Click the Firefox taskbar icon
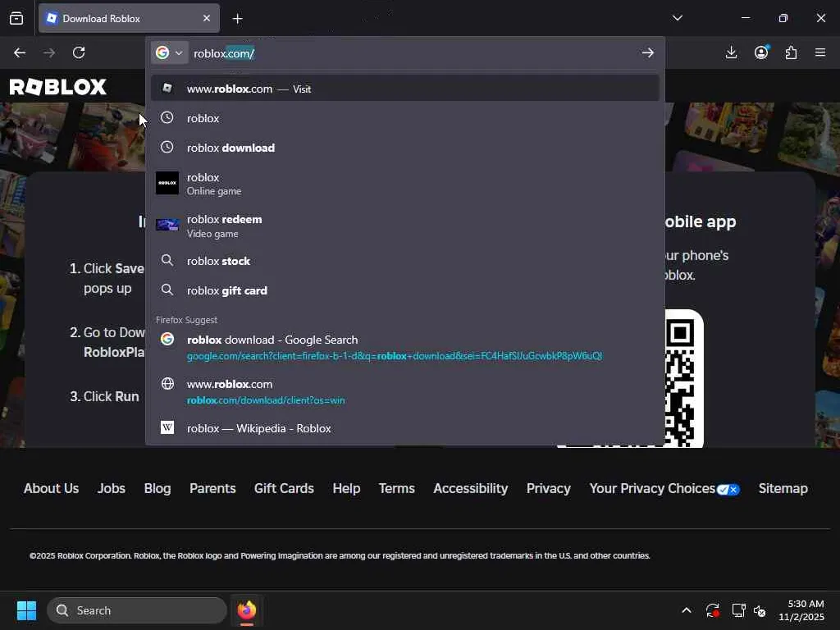Viewport: 840px width, 630px height. [x=246, y=610]
